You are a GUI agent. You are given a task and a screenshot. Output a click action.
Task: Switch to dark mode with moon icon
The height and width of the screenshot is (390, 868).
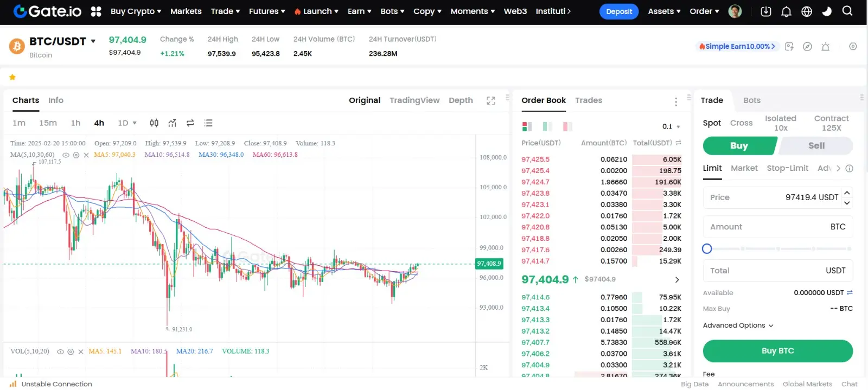(x=827, y=11)
